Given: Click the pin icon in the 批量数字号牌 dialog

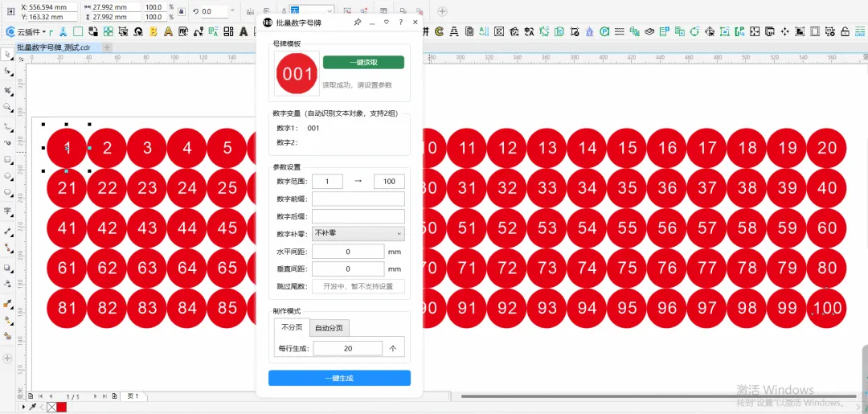Looking at the screenshot, I should [358, 23].
